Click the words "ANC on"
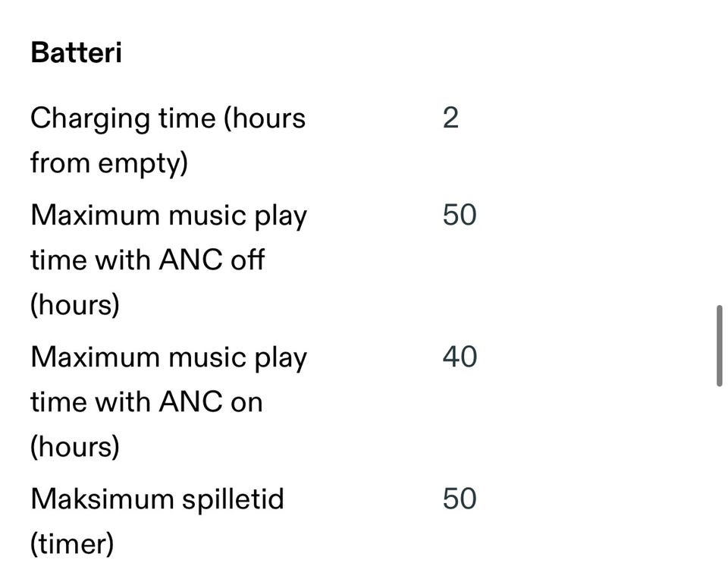Screen dimensions: 728x579 211,401
